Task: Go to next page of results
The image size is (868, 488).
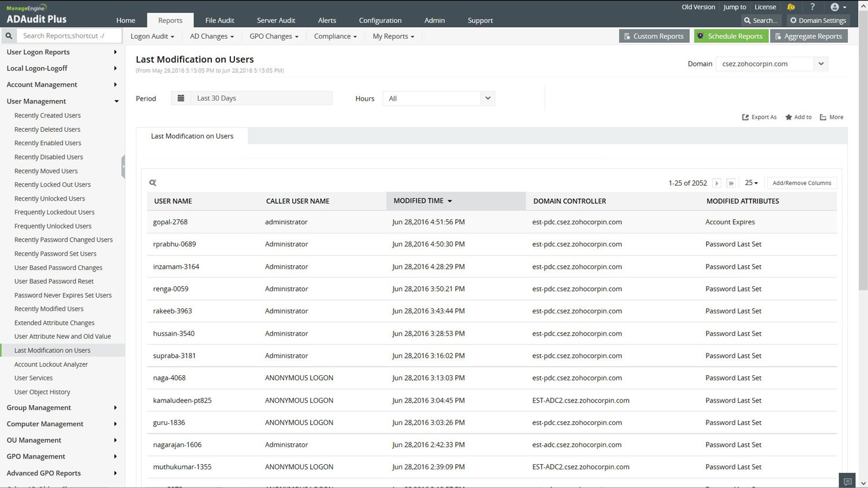Action: (x=716, y=183)
